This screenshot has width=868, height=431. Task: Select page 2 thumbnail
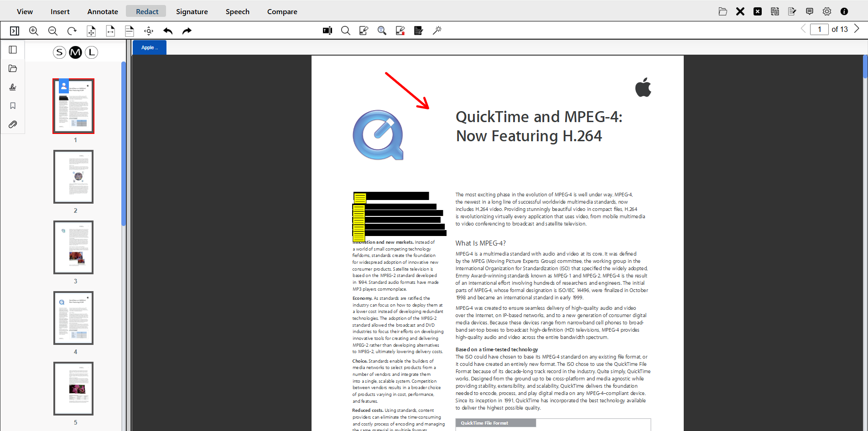pyautogui.click(x=73, y=177)
